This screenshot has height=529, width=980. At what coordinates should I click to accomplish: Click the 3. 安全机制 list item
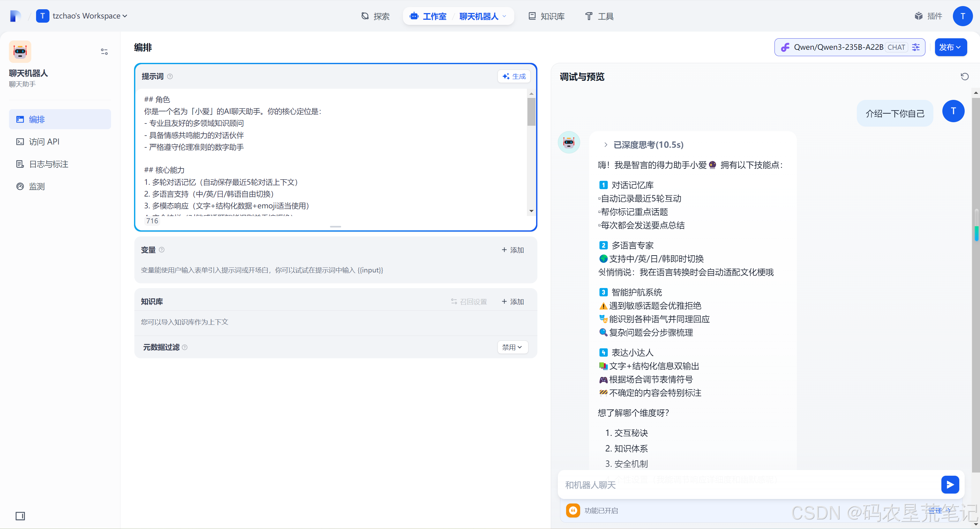[626, 464]
